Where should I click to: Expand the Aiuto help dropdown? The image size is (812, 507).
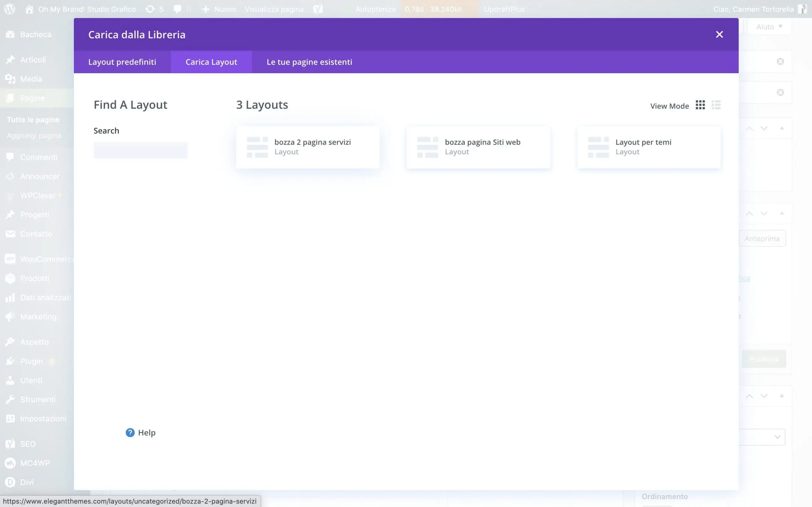(769, 27)
